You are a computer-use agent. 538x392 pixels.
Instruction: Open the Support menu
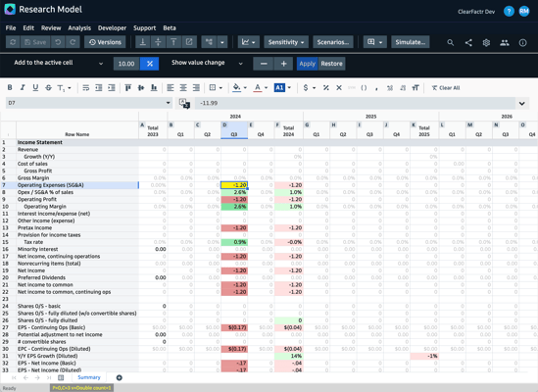pyautogui.click(x=144, y=28)
